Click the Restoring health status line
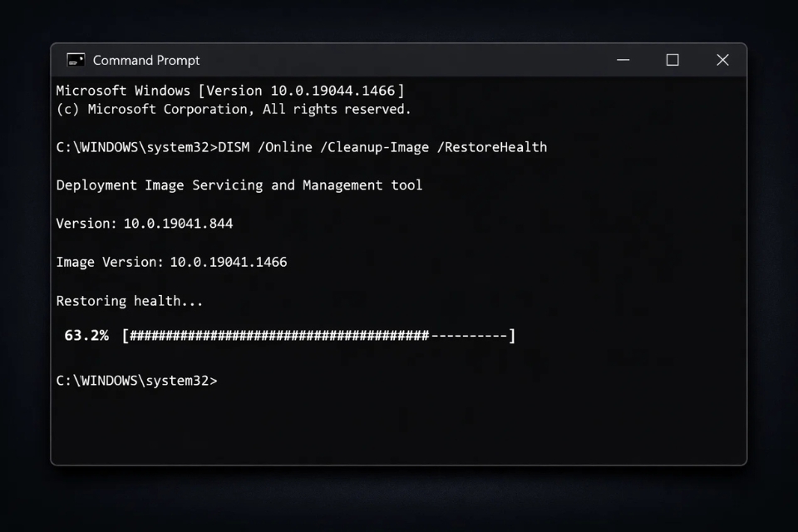The height and width of the screenshot is (532, 798). 131,301
